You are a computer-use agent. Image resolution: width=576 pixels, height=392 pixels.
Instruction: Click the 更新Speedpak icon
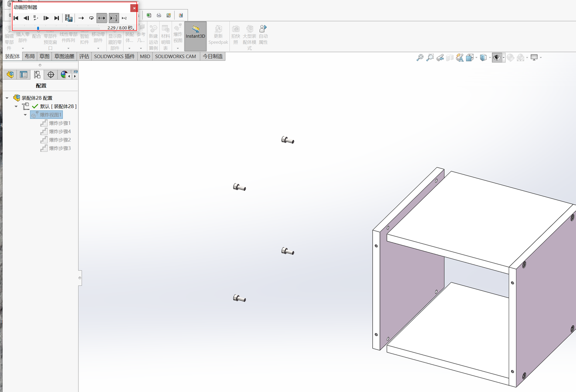click(218, 36)
